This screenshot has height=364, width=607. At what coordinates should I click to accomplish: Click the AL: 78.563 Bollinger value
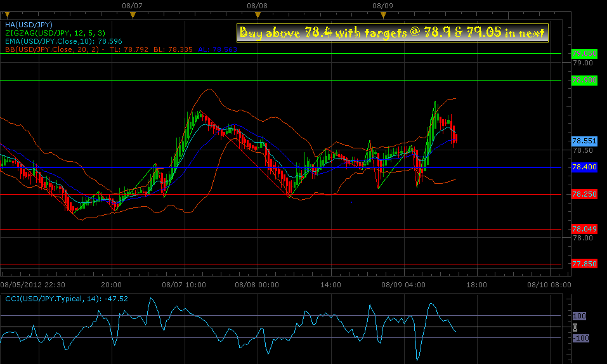(218, 49)
